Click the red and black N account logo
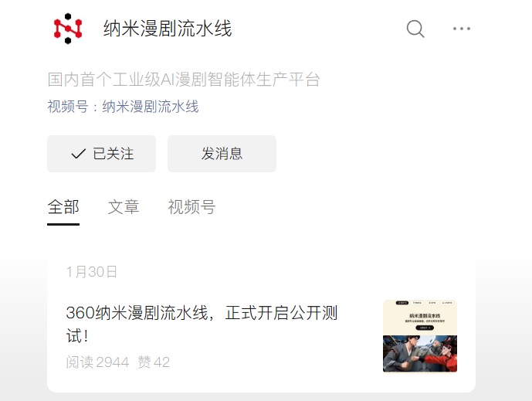 click(x=68, y=29)
